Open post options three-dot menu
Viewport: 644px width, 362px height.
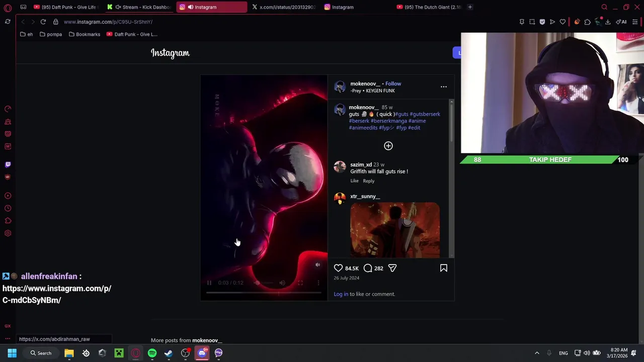443,87
